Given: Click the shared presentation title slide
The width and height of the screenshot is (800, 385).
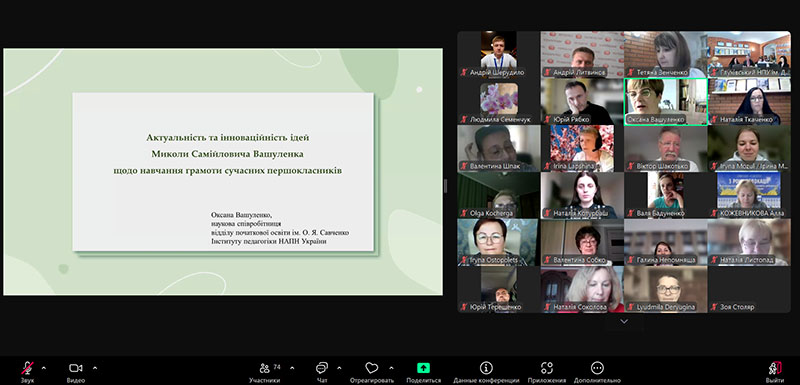Looking at the screenshot, I should click(223, 171).
